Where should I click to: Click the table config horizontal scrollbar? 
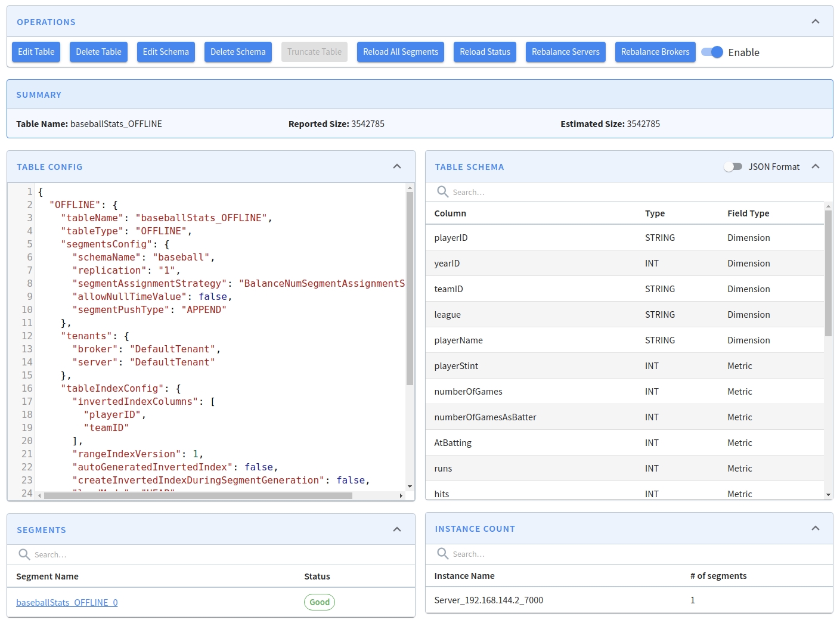pos(197,495)
